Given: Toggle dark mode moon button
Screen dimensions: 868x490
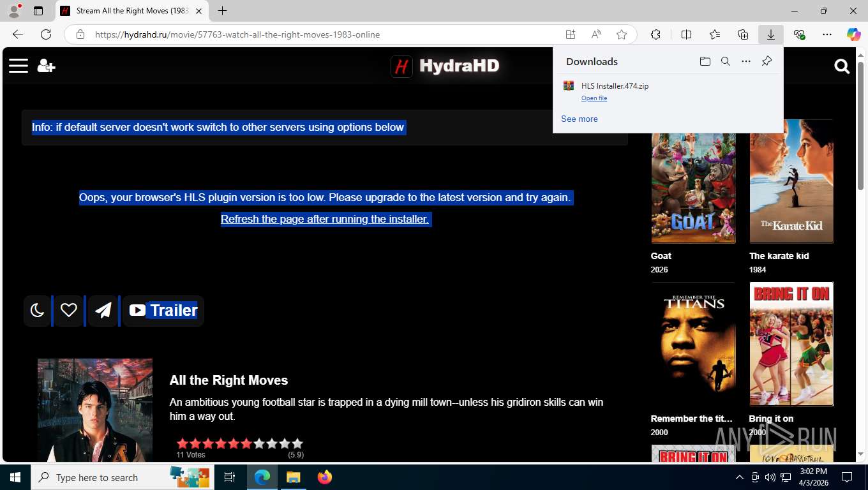Looking at the screenshot, I should (x=37, y=311).
